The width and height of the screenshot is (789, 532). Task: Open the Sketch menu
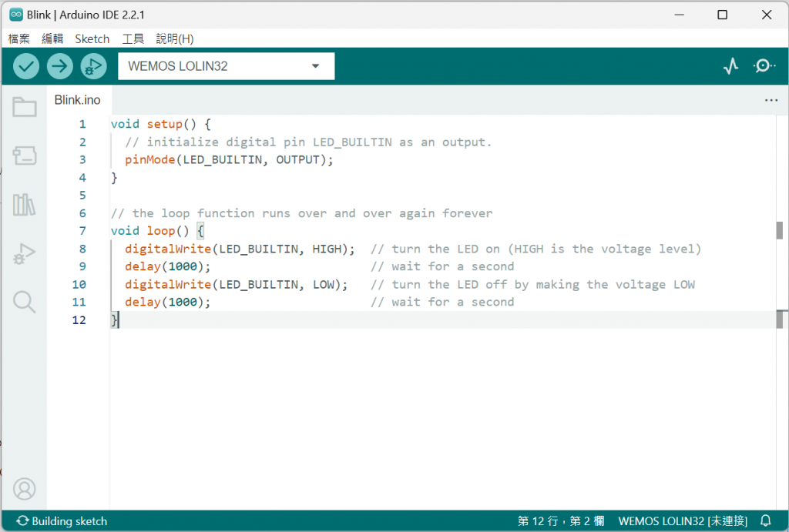92,38
